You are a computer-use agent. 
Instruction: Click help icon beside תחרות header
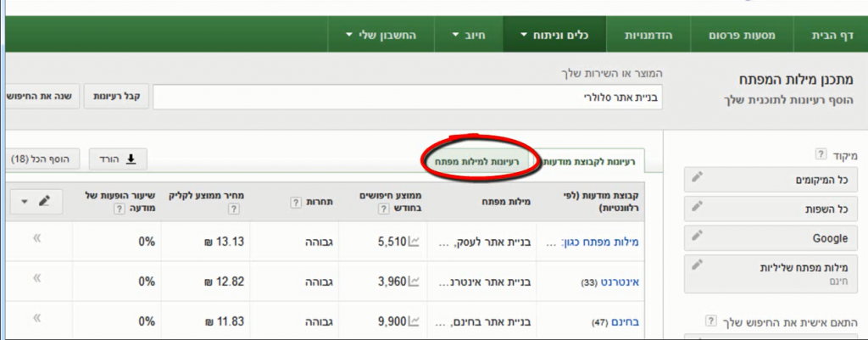click(x=296, y=202)
